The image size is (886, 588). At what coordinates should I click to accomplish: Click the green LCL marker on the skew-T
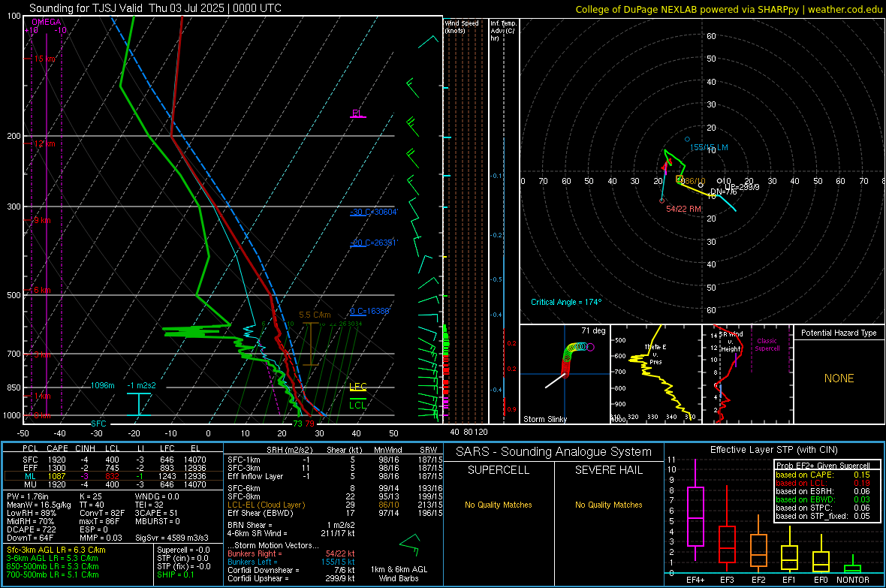coord(357,405)
